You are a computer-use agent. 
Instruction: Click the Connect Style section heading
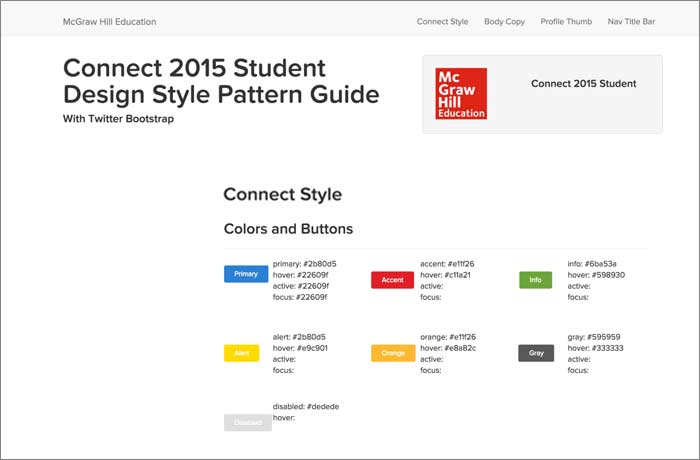click(282, 195)
